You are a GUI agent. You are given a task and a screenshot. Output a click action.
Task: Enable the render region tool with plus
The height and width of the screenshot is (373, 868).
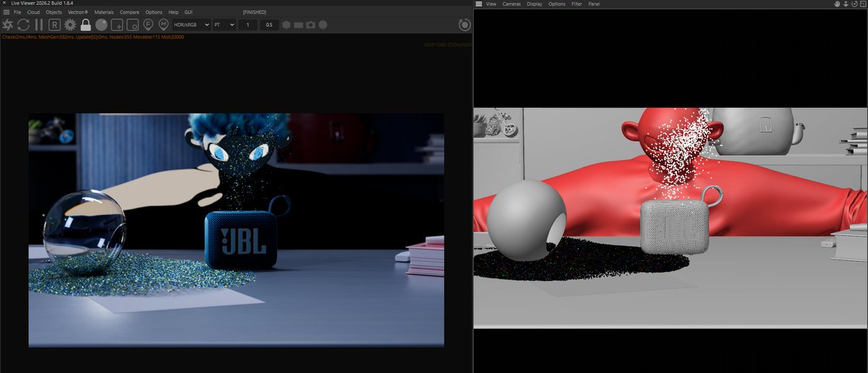tap(116, 25)
